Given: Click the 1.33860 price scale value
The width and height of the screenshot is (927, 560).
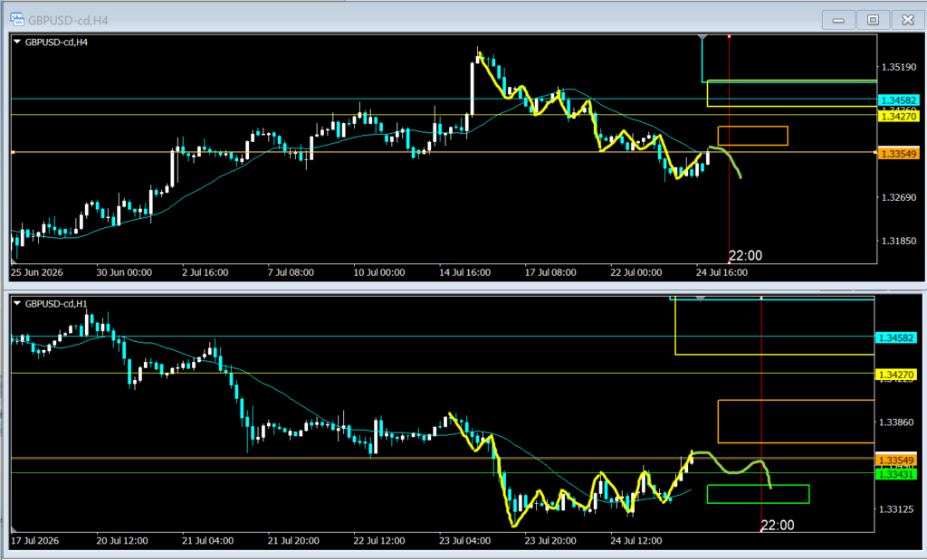Looking at the screenshot, I should (896, 422).
